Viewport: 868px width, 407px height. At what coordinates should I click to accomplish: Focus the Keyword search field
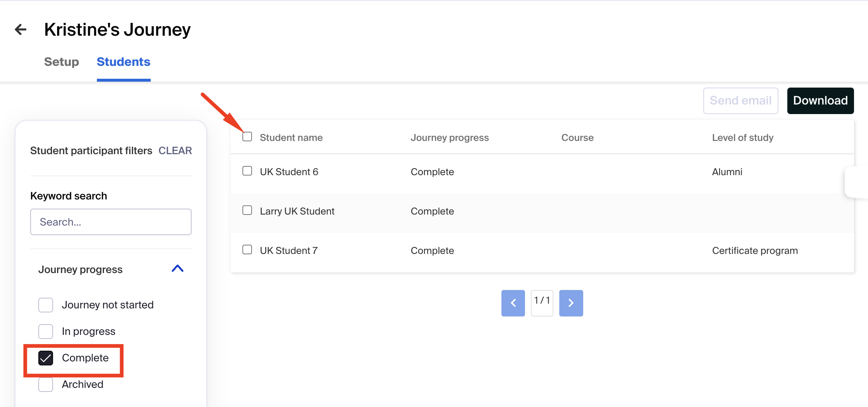(x=111, y=222)
